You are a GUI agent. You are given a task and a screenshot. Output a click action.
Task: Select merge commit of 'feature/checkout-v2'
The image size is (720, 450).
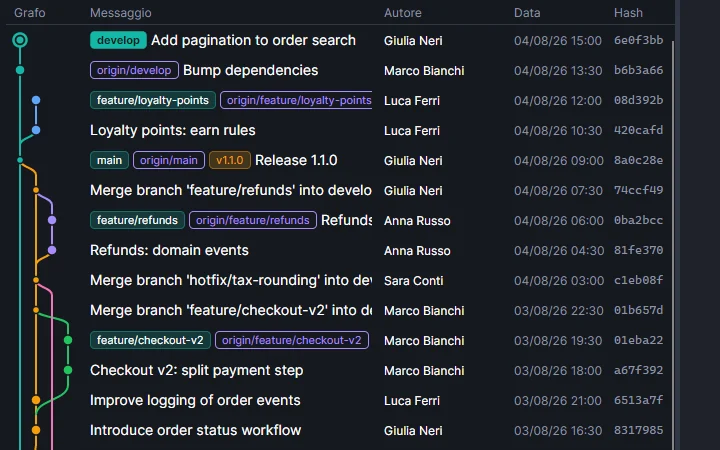click(x=231, y=310)
